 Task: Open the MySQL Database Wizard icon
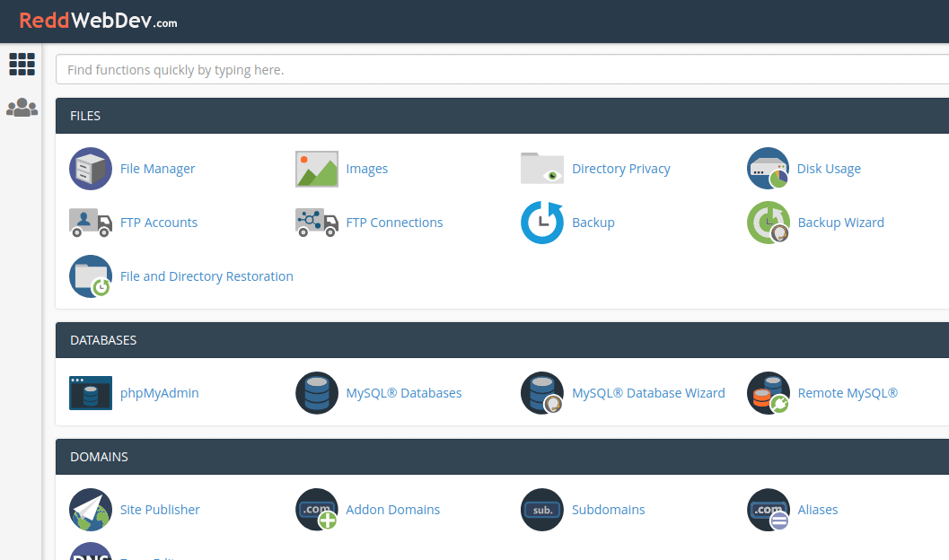pyautogui.click(x=542, y=393)
